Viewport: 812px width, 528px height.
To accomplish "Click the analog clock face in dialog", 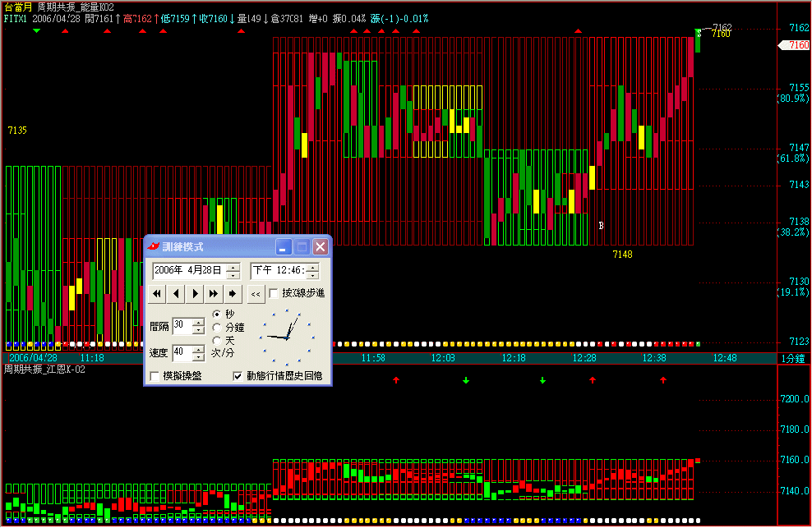I will 288,336.
